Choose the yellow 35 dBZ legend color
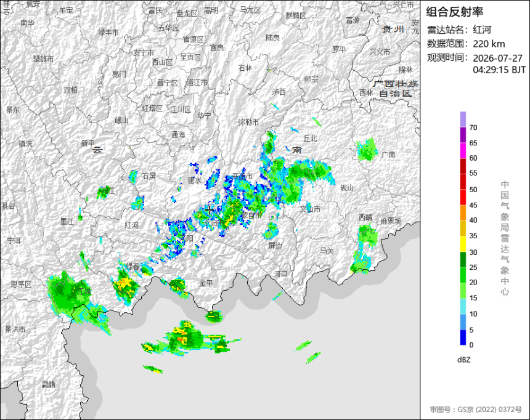The image size is (530, 420). tap(463, 244)
